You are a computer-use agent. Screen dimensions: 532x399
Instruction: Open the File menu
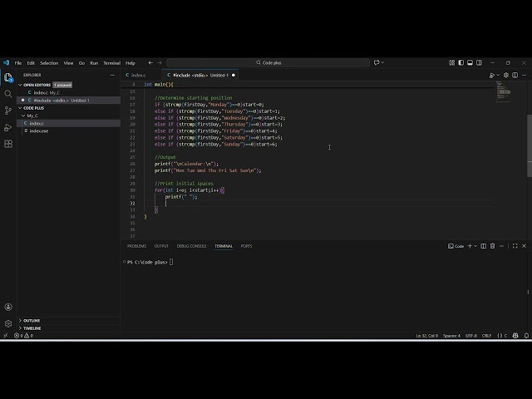point(18,63)
